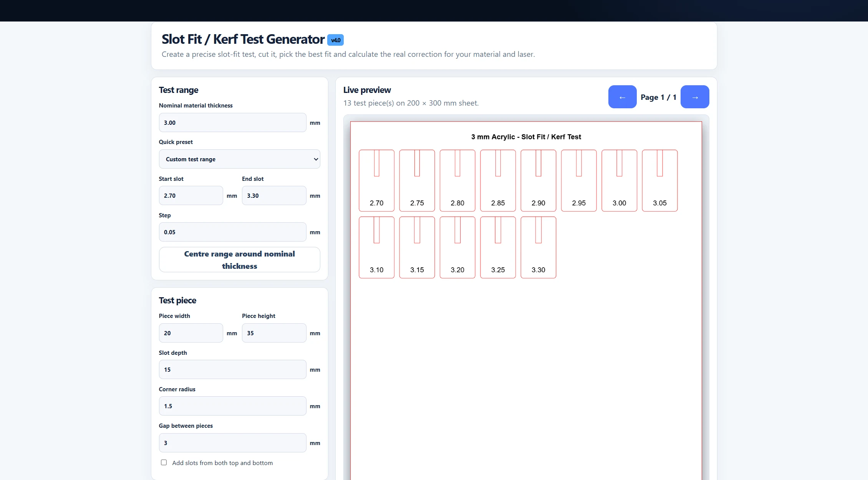Click the '13 test piece(s) on 200 × 300 mm sheet.' text
Viewport: 868px width, 480px height.
tap(411, 103)
